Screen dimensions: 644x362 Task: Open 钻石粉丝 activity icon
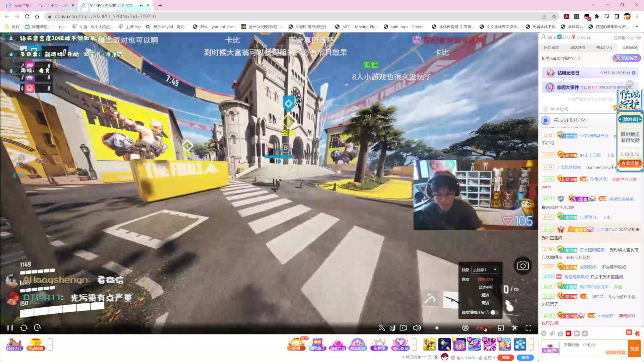point(400,344)
